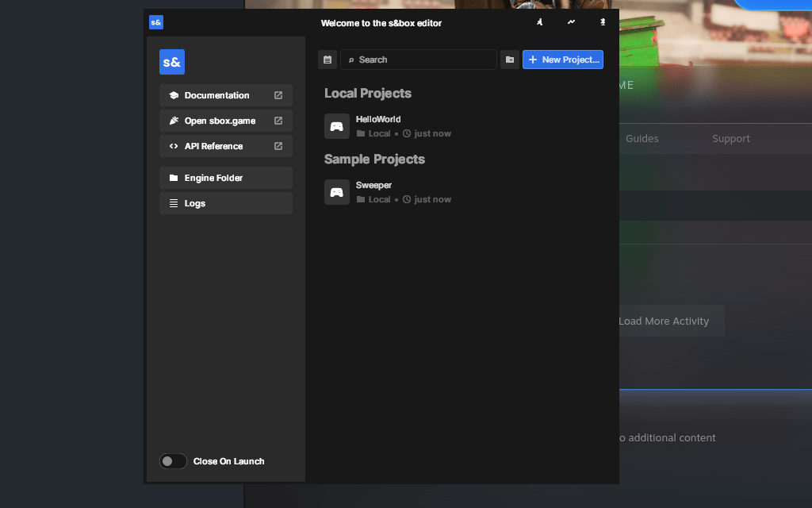The height and width of the screenshot is (508, 812).
Task: Click the s& logo in the title bar
Action: pos(156,22)
